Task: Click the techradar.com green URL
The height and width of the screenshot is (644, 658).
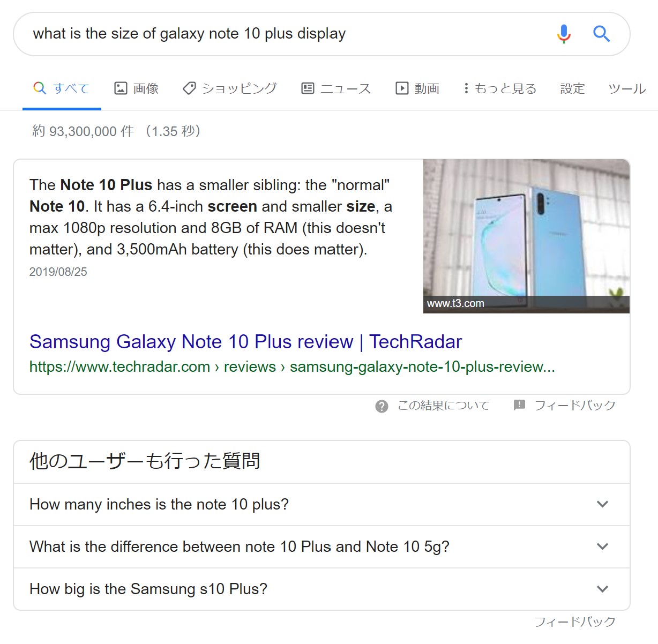Action: click(x=292, y=367)
